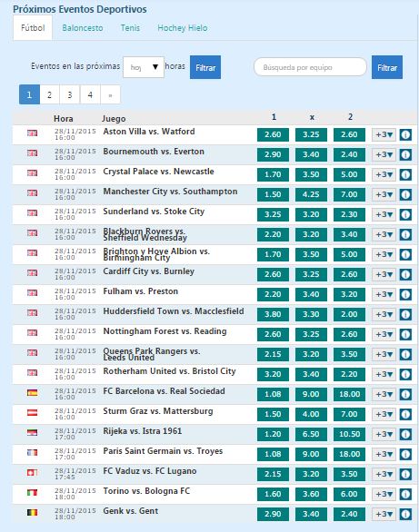This screenshot has height=532, width=419.
Task: Open info icon for Fulham vs. Preston
Action: click(x=405, y=294)
